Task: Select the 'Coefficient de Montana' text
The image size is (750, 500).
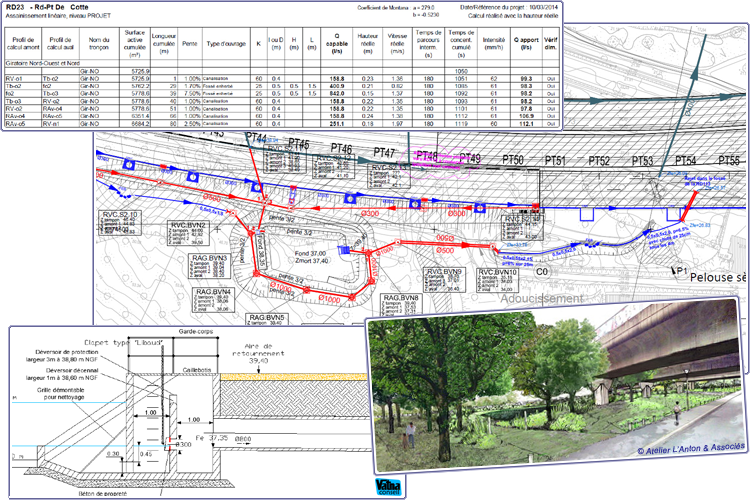Action: click(x=383, y=8)
